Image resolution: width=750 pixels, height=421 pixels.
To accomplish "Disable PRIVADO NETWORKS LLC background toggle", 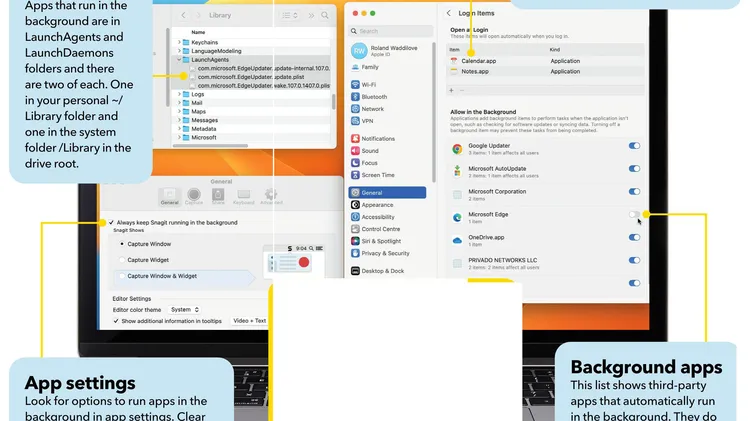I will point(634,260).
